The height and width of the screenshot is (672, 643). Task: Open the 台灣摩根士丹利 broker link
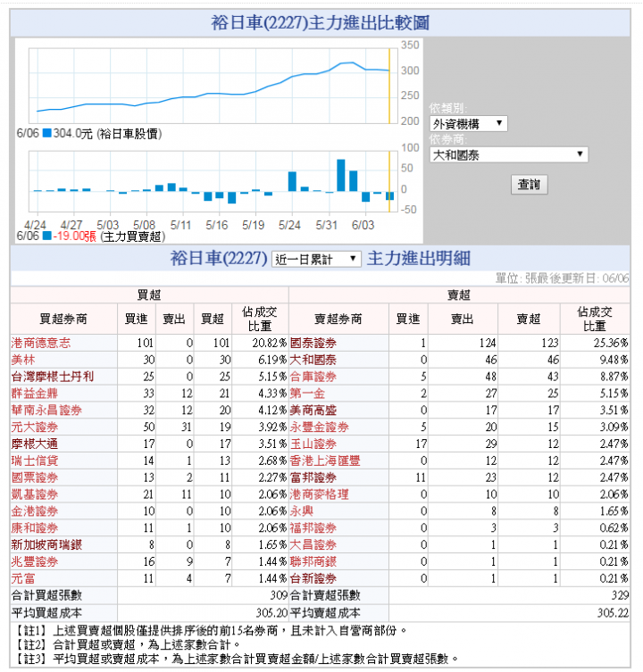point(53,377)
